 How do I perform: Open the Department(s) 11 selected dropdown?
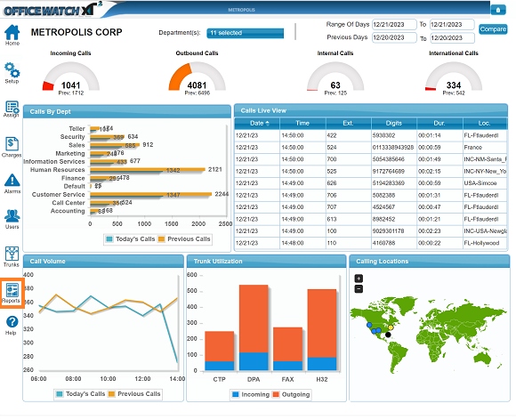246,33
